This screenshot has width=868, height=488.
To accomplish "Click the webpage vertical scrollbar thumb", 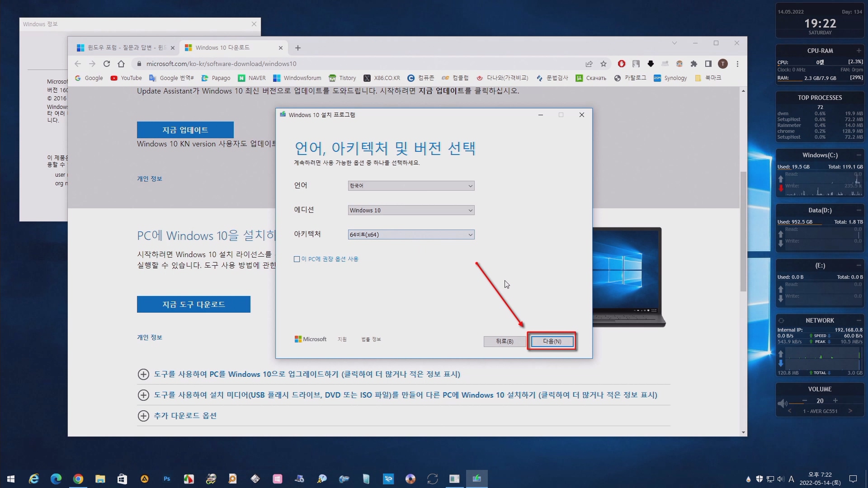I will tap(743, 231).
